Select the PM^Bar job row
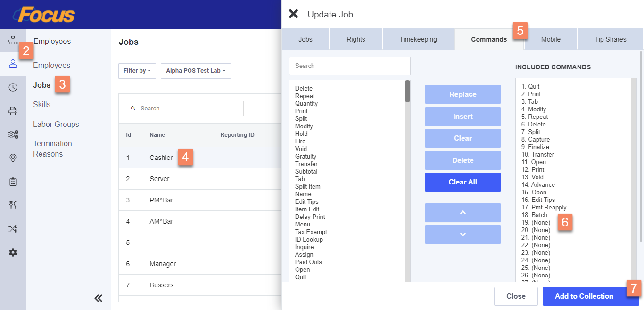This screenshot has width=644, height=310. click(200, 200)
